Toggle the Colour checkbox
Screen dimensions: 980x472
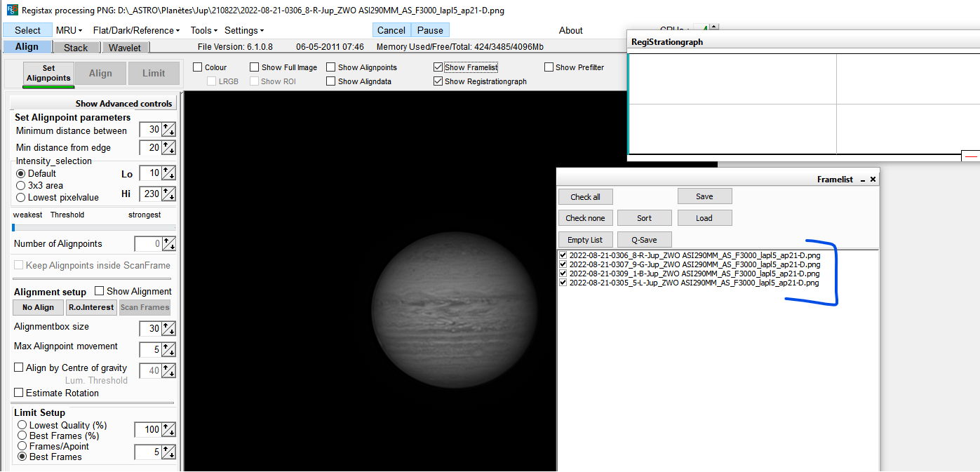coord(198,67)
